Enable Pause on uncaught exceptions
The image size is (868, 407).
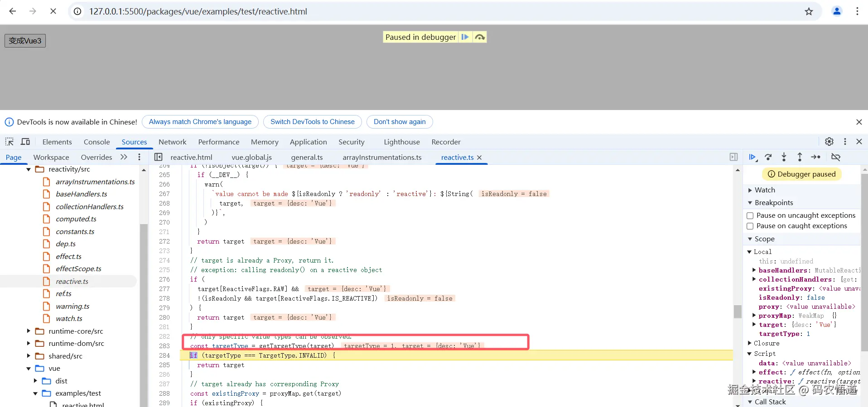(x=750, y=215)
